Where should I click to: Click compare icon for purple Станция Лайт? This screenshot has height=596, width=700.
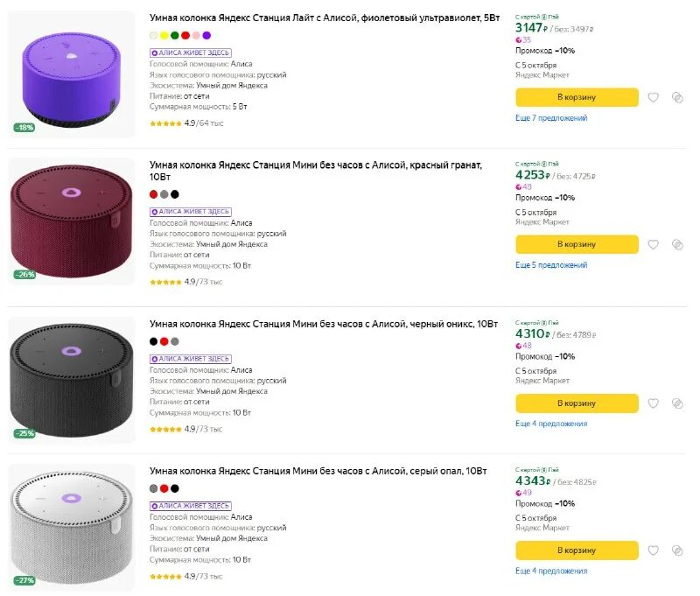tap(677, 97)
